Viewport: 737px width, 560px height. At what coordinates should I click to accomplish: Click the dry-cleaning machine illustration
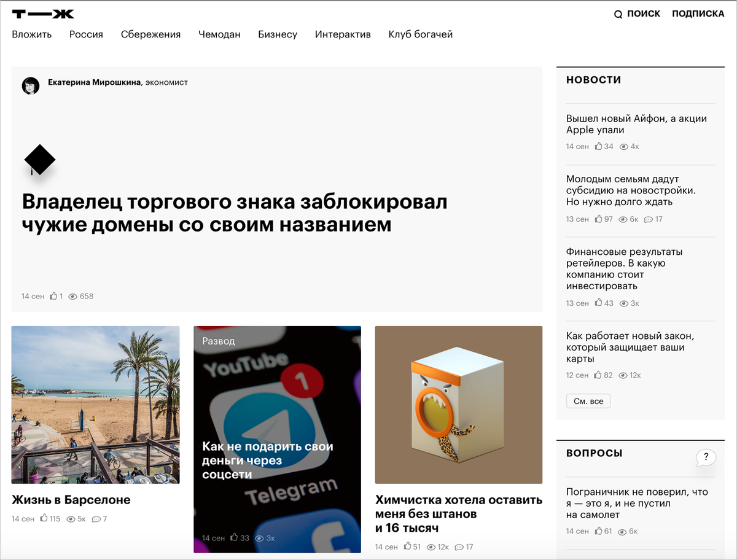coord(459,405)
